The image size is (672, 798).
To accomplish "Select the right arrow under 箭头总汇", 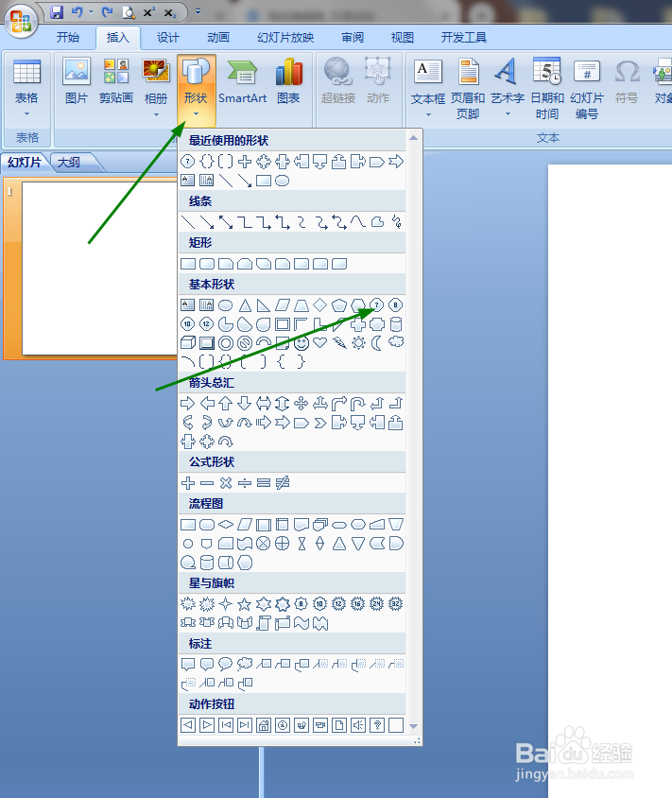I will tap(188, 404).
